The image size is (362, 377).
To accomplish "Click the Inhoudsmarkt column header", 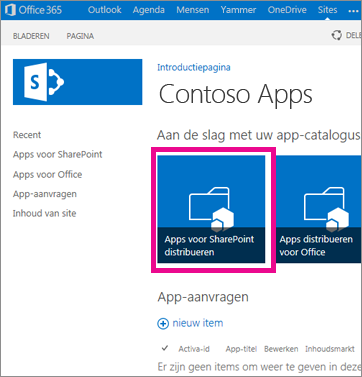I will 330,349.
